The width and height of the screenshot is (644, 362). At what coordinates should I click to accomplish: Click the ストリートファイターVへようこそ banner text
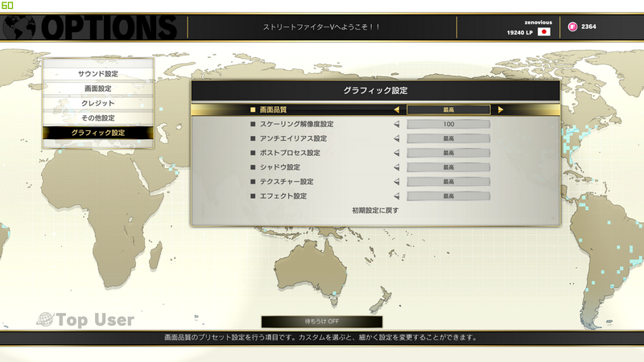pos(321,27)
